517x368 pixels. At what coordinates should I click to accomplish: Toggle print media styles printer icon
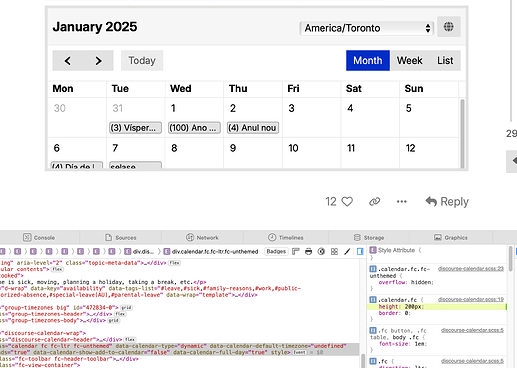click(308, 251)
